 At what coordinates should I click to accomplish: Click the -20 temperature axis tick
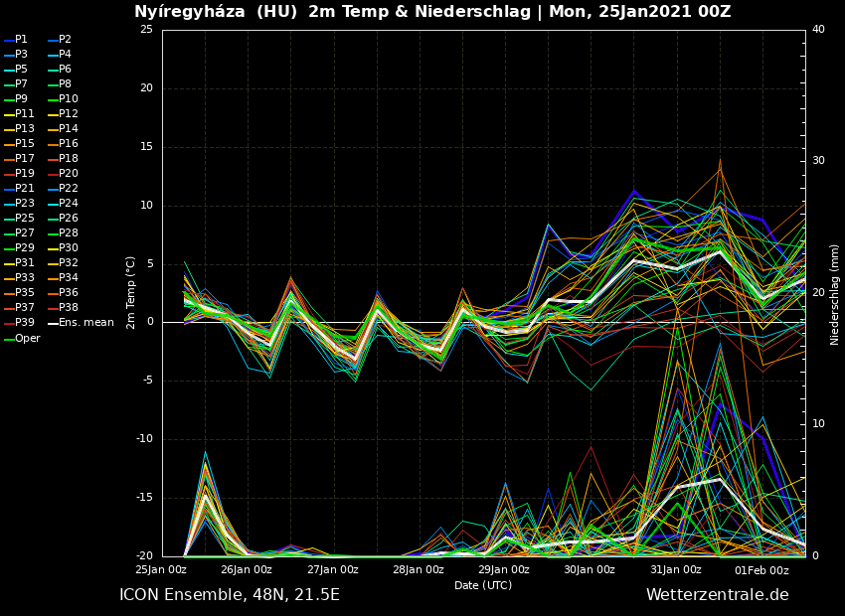coord(145,556)
